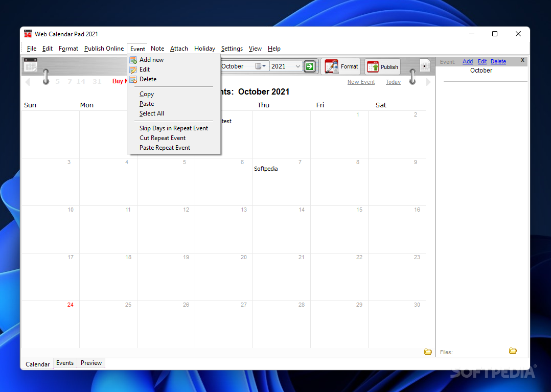Switch to 5-day view
The image size is (551, 392).
point(57,81)
